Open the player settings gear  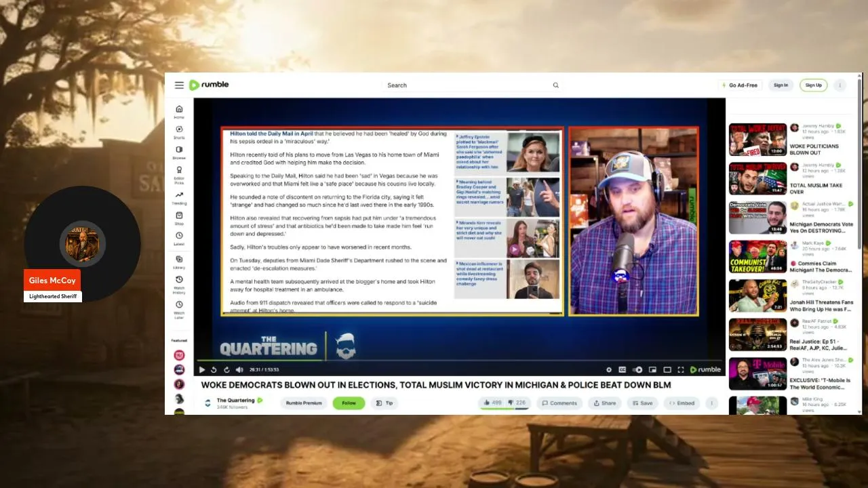click(x=608, y=369)
